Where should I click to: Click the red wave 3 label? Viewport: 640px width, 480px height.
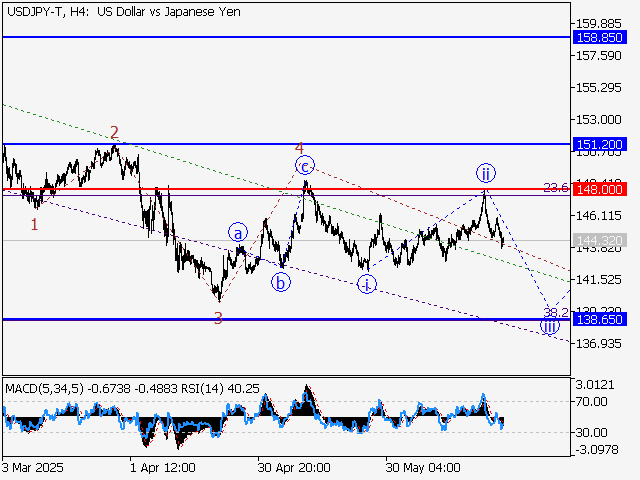tap(217, 318)
